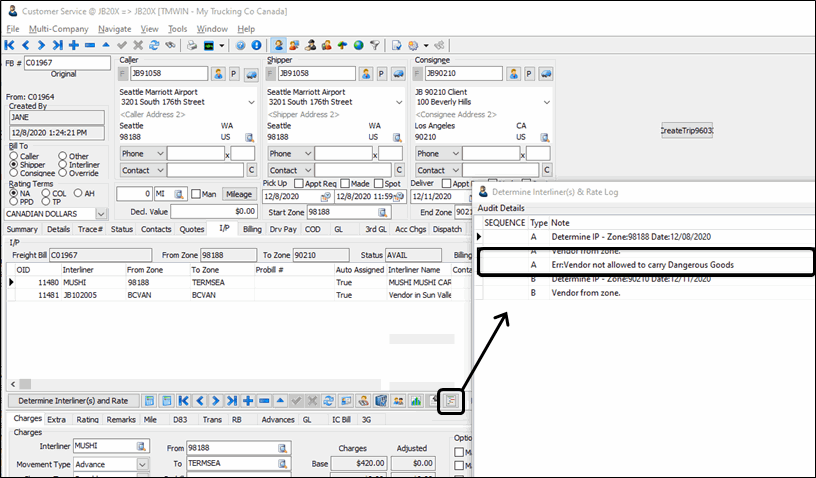Click the filter funnel icon in toolbar
The width and height of the screenshot is (816, 478).
pos(374,45)
